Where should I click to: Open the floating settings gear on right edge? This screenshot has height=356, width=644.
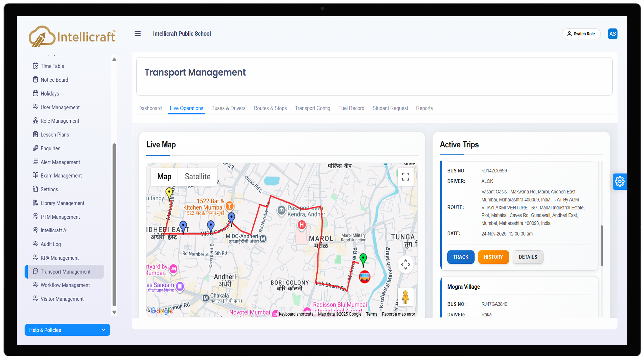point(620,182)
